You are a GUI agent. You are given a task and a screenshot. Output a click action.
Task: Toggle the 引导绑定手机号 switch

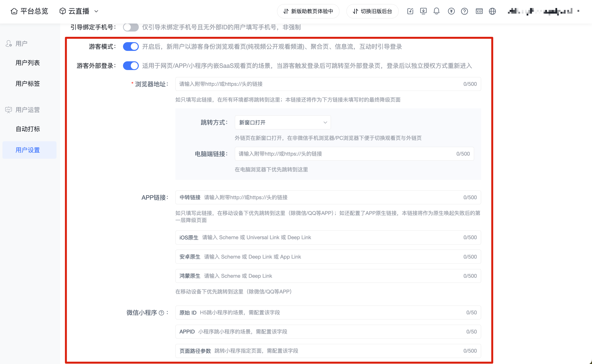(x=131, y=27)
